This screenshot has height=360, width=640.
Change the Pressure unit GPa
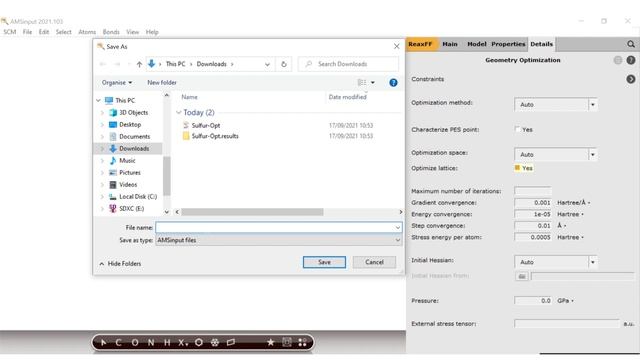[565, 301]
